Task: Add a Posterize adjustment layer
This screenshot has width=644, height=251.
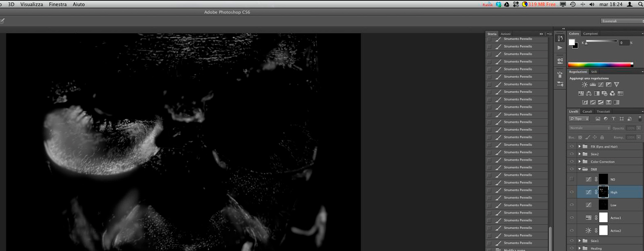Action: point(593,102)
